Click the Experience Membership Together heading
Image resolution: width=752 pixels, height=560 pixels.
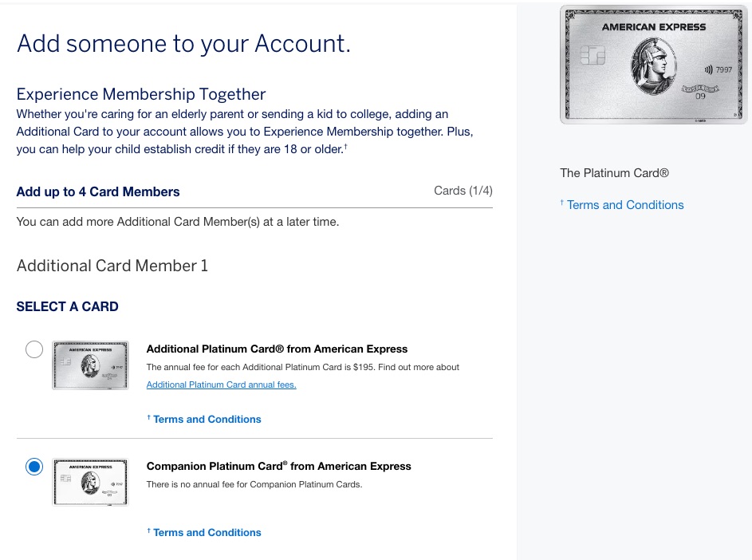point(139,94)
